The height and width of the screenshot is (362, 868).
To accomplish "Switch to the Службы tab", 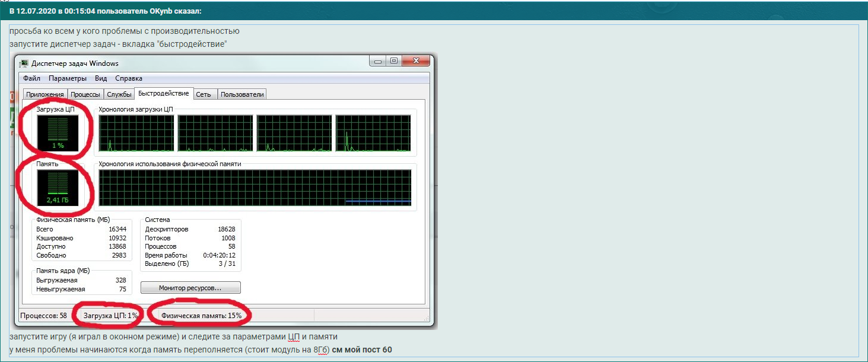I will tap(119, 94).
